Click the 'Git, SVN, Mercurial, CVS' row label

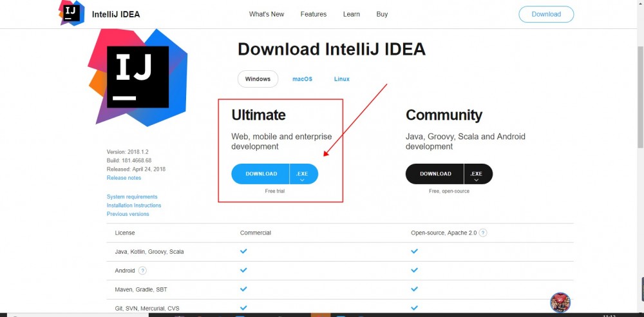tap(147, 309)
